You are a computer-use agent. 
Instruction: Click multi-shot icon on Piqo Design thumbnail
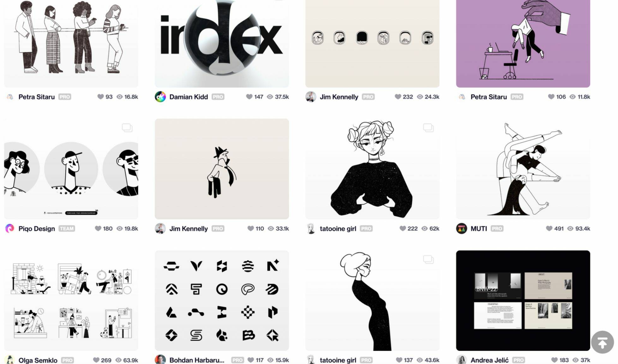(127, 128)
